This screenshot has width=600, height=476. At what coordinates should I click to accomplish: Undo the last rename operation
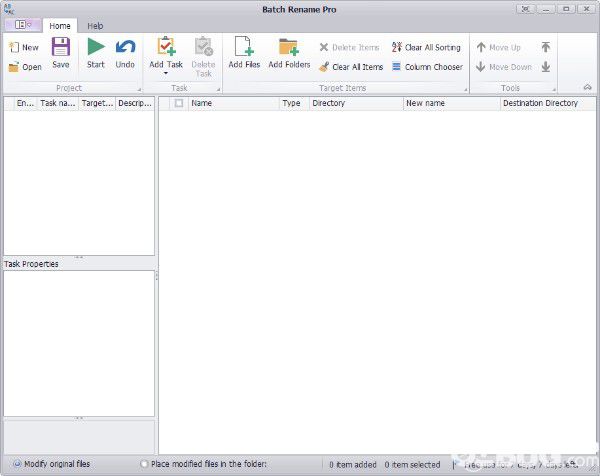125,53
